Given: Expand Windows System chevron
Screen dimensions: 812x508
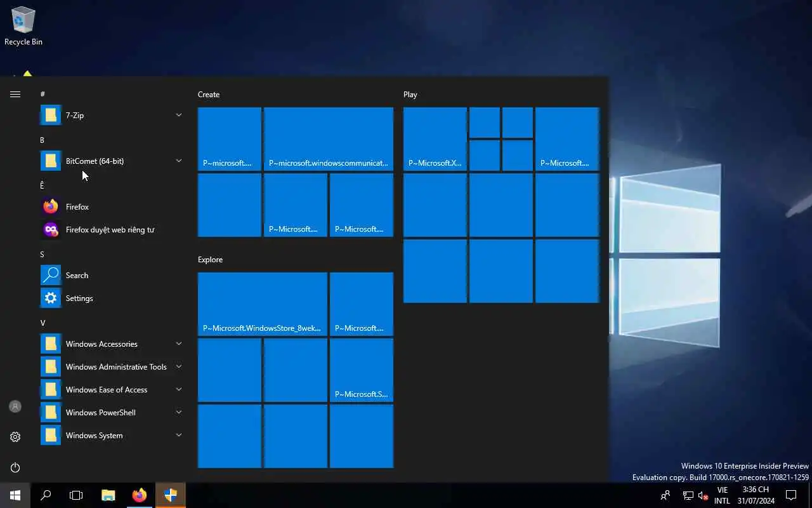Looking at the screenshot, I should click(179, 435).
